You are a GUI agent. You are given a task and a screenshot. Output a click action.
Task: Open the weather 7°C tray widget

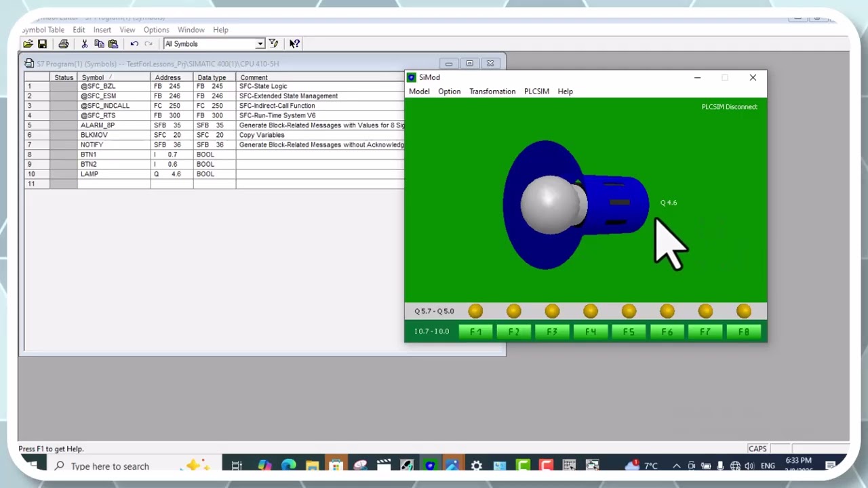pos(642,466)
